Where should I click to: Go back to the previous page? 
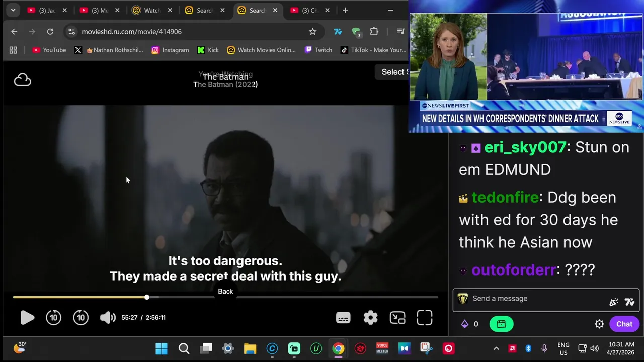(x=14, y=31)
